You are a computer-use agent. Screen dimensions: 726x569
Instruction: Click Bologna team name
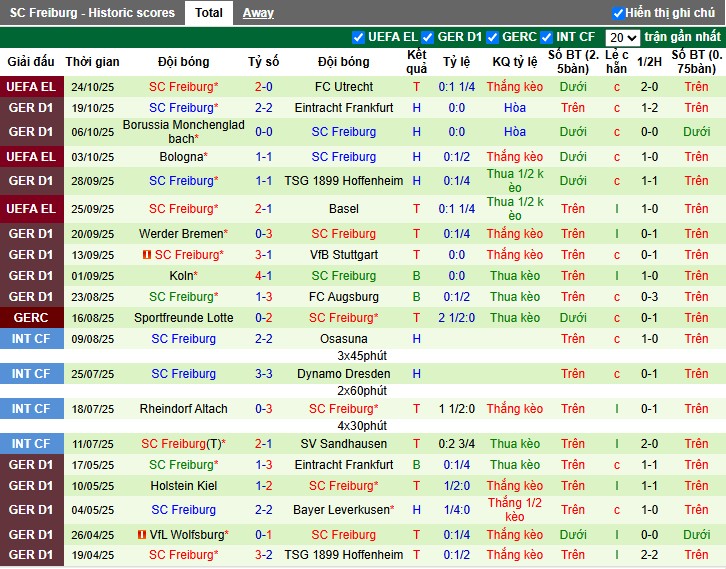point(182,157)
